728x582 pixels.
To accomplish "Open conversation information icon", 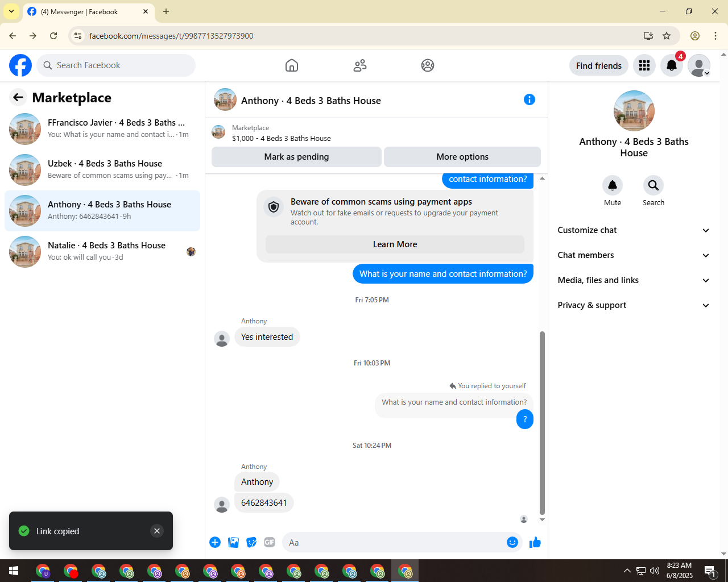I will (x=530, y=100).
